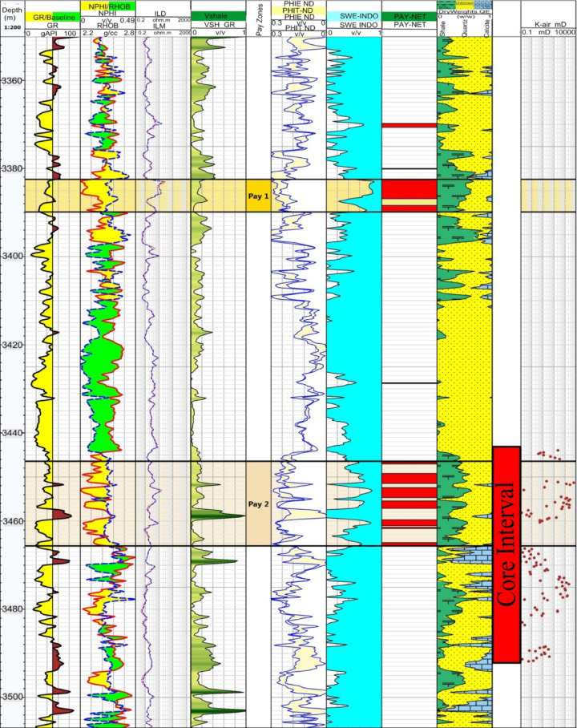Select the Calcite mineral label
The image size is (577, 728).
coord(486,28)
